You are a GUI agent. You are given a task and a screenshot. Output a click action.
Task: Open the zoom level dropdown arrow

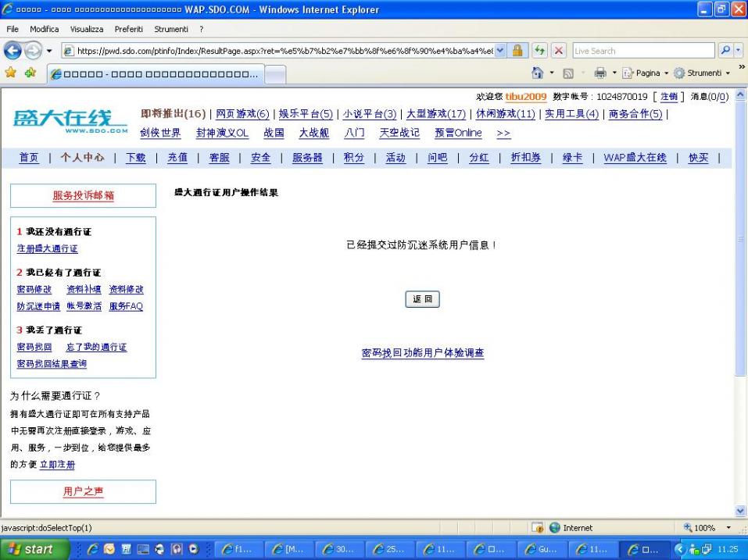pyautogui.click(x=728, y=528)
